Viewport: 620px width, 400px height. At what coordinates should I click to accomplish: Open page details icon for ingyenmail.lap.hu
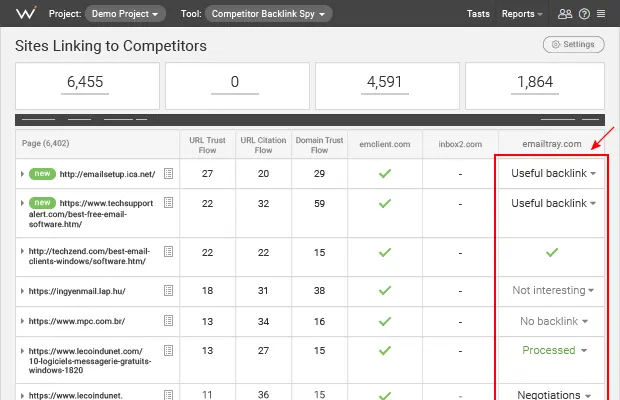click(x=168, y=291)
